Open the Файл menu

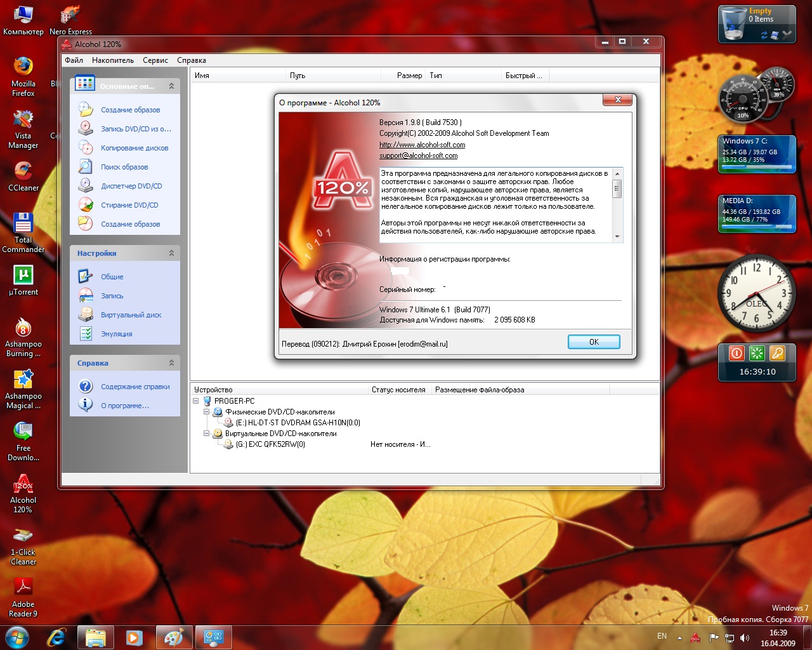coord(74,60)
